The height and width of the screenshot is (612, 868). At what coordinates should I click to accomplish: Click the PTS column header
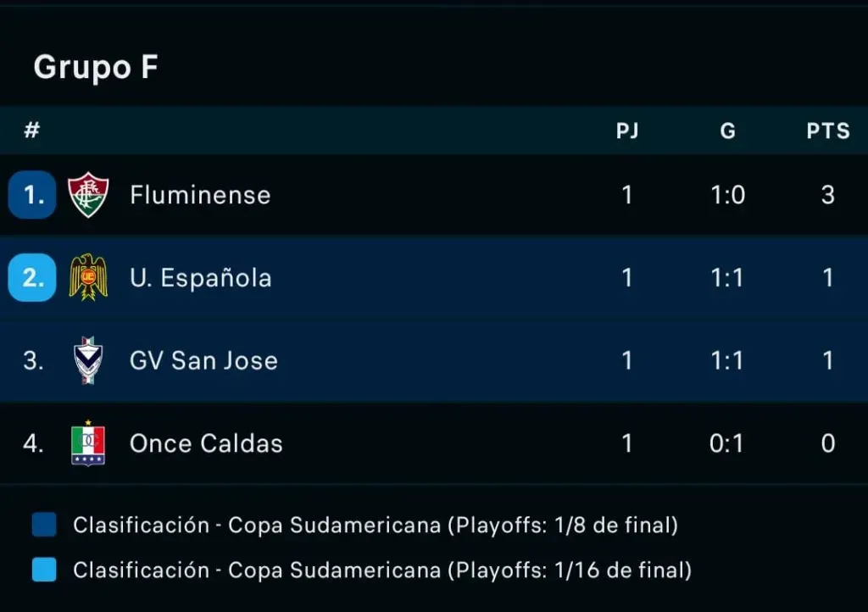click(828, 131)
